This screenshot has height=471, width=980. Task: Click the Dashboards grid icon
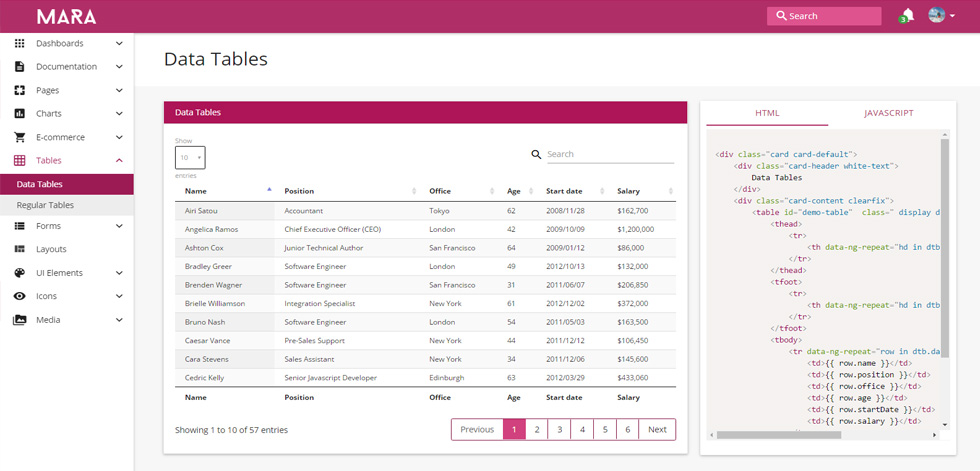coord(19,43)
